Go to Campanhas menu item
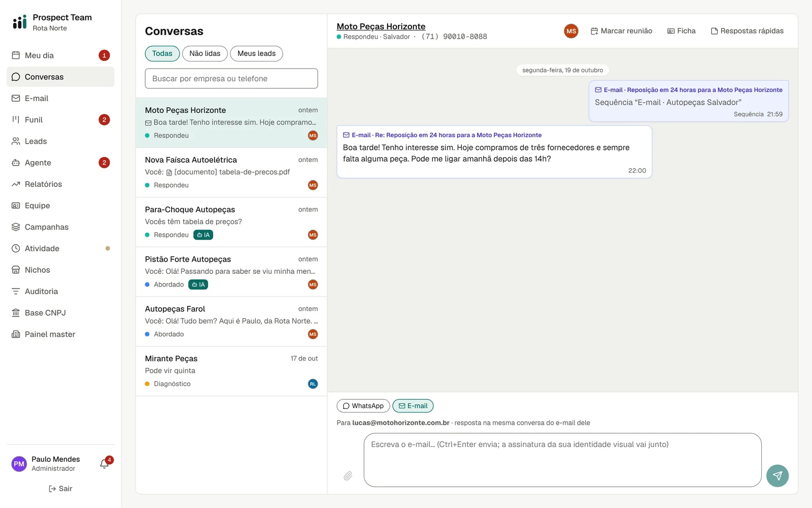 click(60, 227)
